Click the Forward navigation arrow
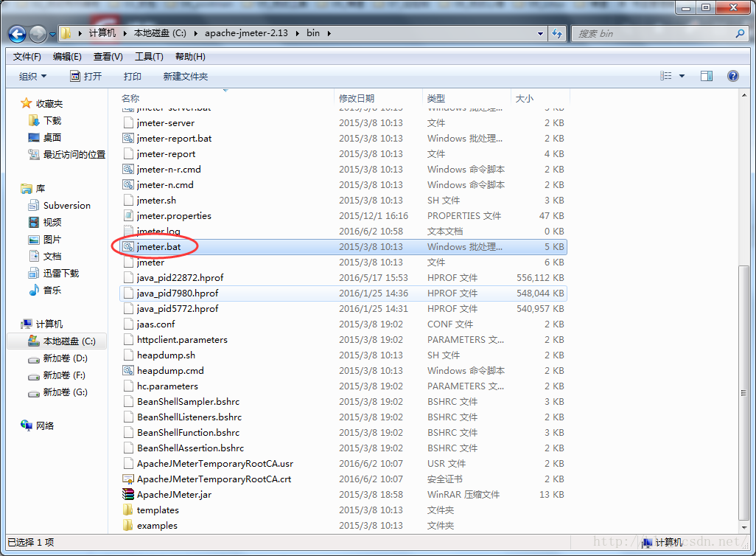Viewport: 756px width, 556px height. tap(38, 34)
